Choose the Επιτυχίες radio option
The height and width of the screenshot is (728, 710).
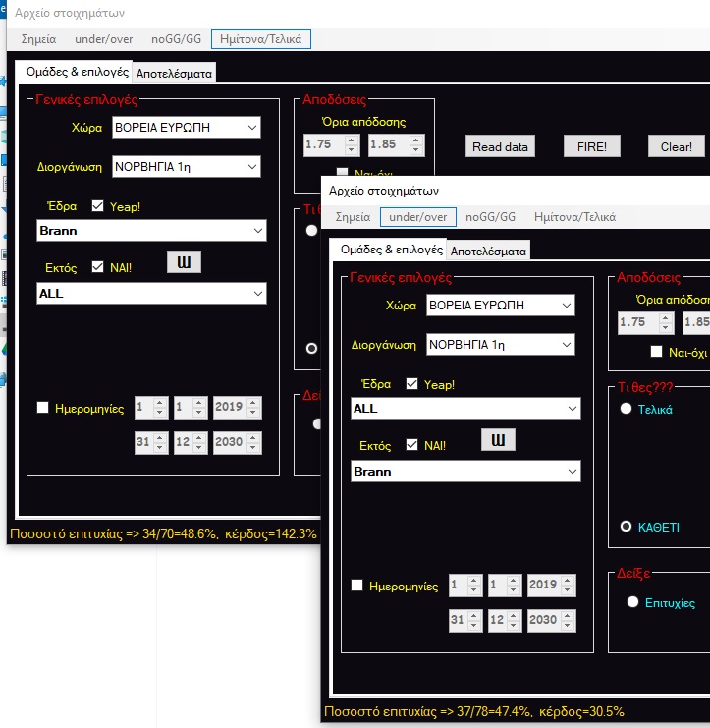[632, 602]
